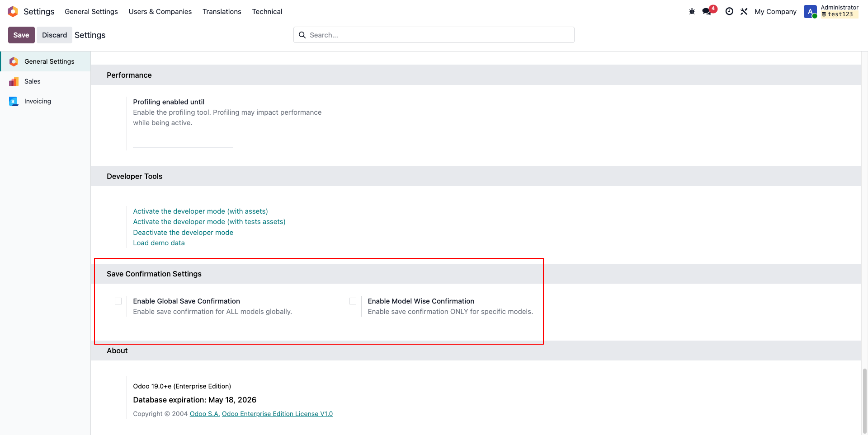Click the Database expiration: May 18, 2026 text
The image size is (868, 435).
coord(194,400)
